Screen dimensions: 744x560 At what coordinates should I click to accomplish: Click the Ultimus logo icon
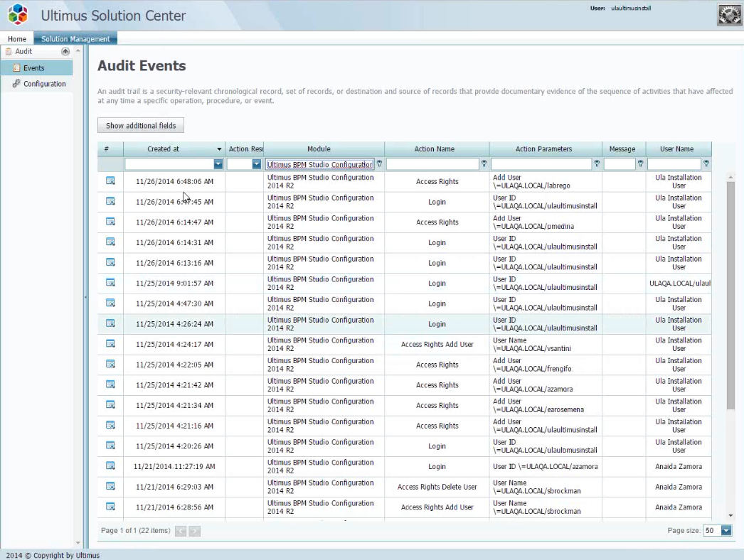tap(18, 14)
